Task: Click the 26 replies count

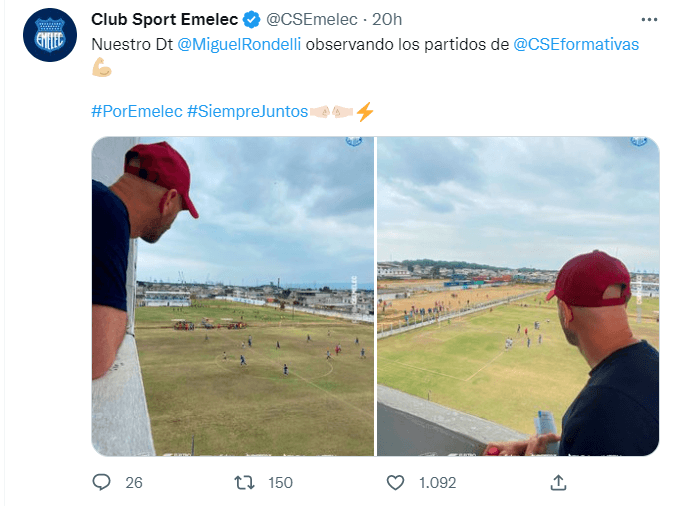Action: [x=134, y=482]
